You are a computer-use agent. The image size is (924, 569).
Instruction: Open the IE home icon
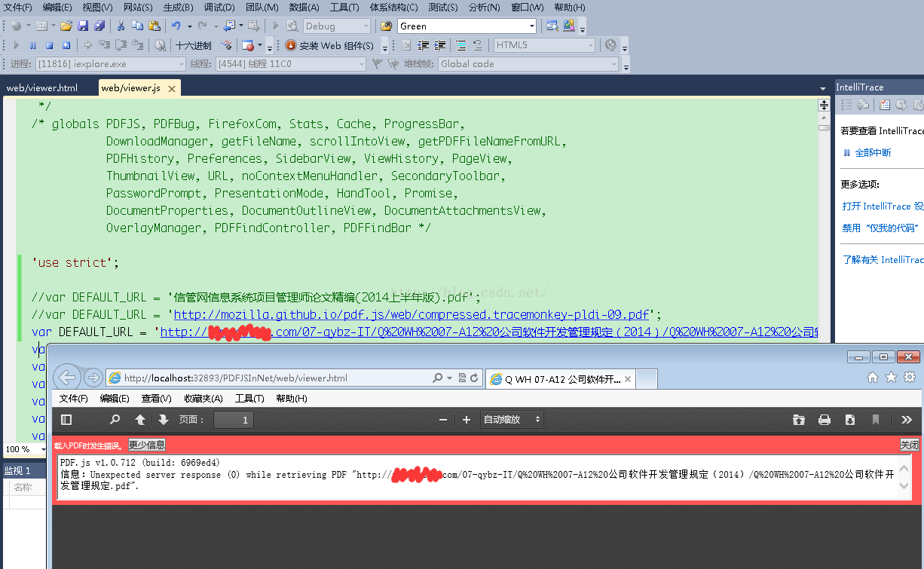(x=873, y=378)
